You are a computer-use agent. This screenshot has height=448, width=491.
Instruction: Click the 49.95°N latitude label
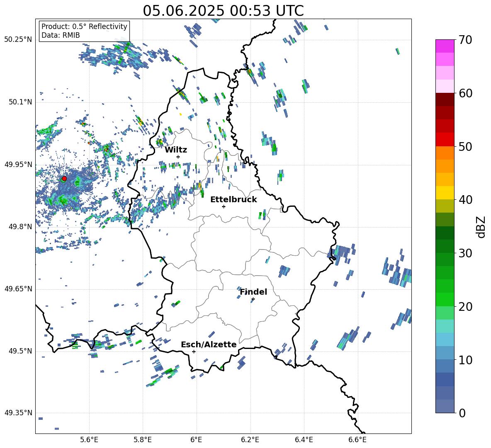pyautogui.click(x=19, y=165)
